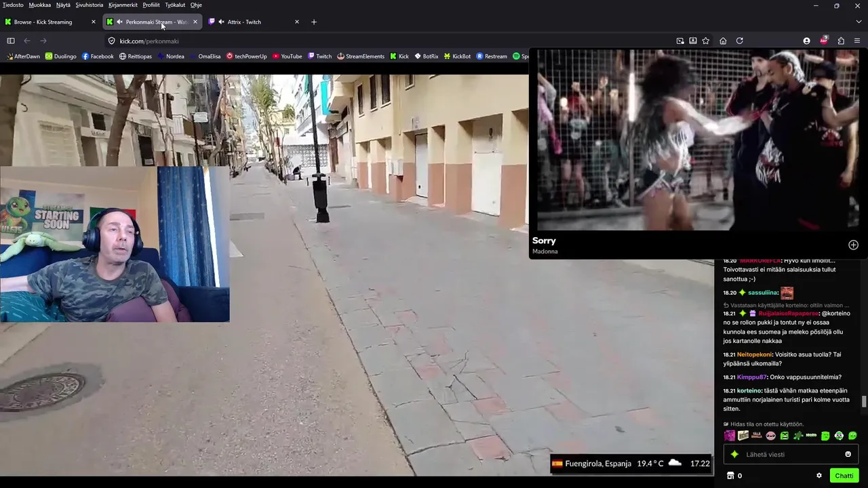Open the chat shop icon

(730, 476)
